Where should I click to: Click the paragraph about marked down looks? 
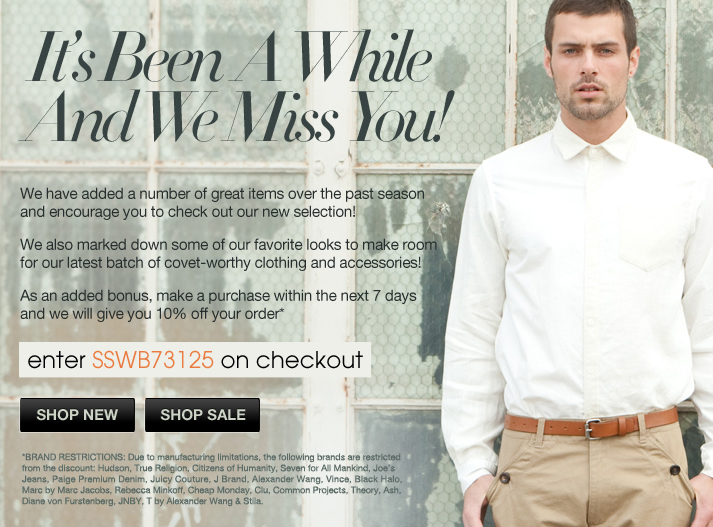[x=228, y=254]
